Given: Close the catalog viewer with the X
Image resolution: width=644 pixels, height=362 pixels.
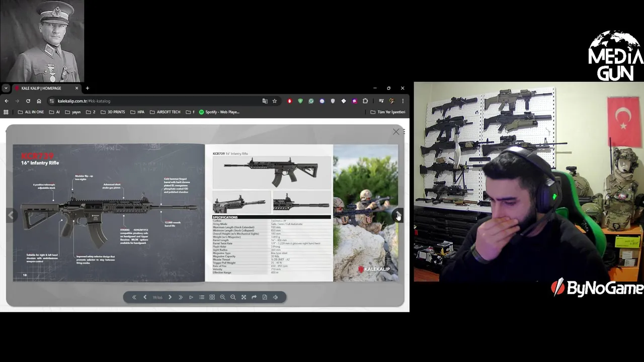Looking at the screenshot, I should pos(396,132).
